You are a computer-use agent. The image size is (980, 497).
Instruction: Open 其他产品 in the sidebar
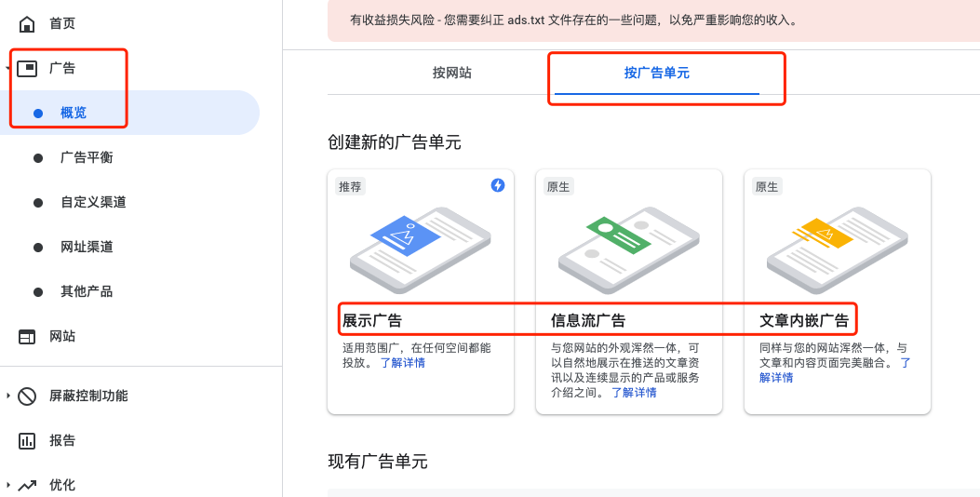click(x=87, y=291)
